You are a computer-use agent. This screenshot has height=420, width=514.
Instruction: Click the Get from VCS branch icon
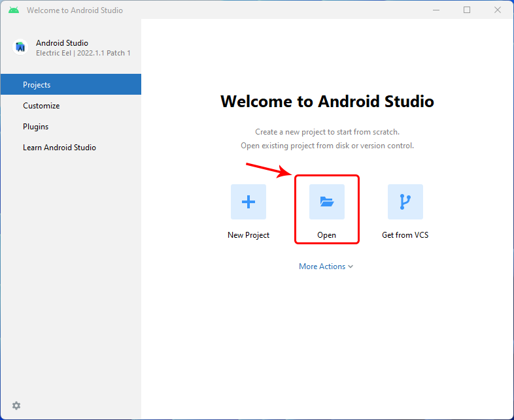click(x=405, y=202)
